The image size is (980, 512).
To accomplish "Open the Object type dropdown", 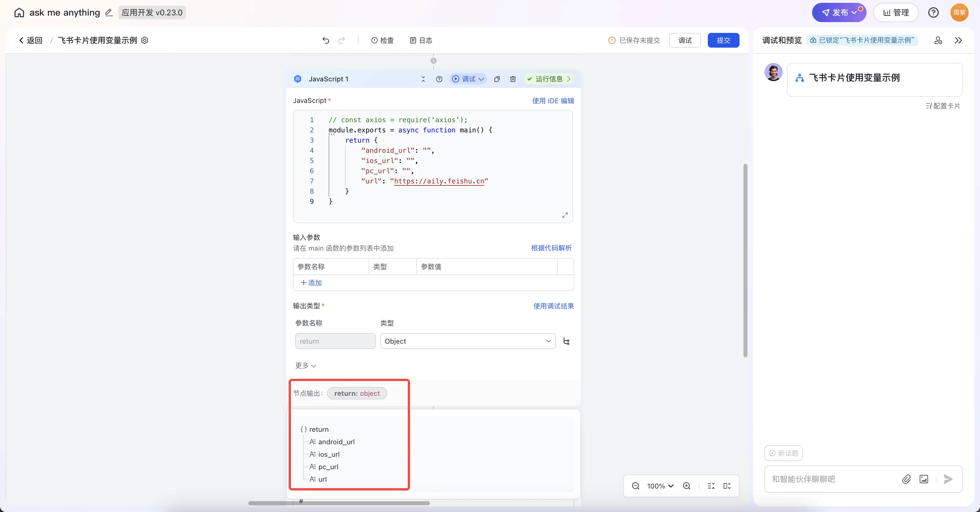I will pyautogui.click(x=468, y=341).
